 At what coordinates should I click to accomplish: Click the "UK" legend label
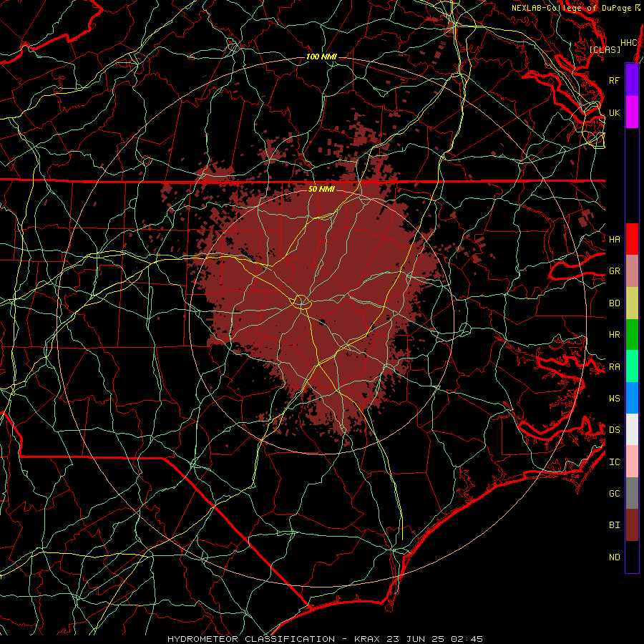(615, 112)
